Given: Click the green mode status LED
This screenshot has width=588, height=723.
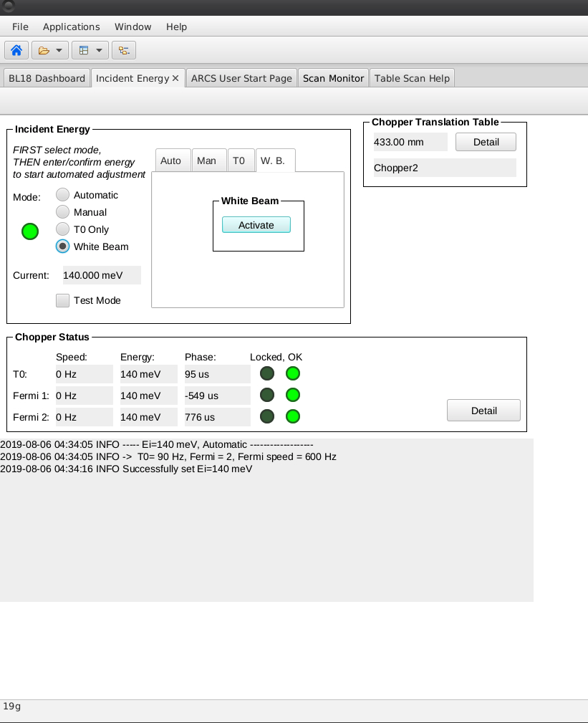Looking at the screenshot, I should coord(29,231).
